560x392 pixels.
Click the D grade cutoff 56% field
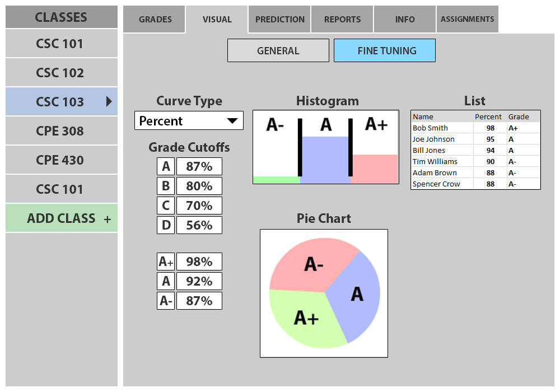click(x=199, y=225)
